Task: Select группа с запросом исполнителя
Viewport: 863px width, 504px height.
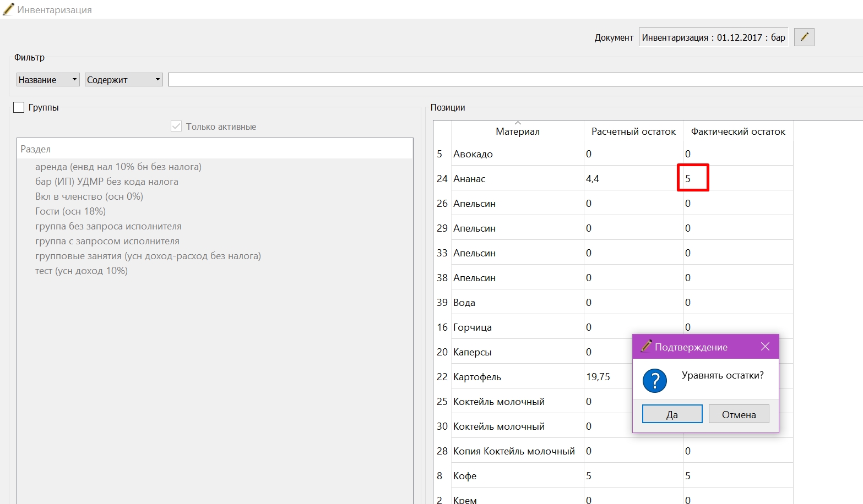Action: 107,241
